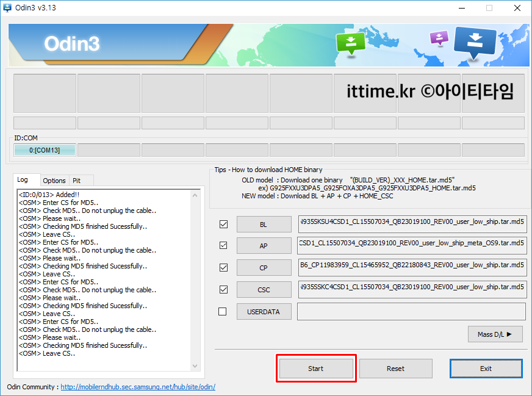
Task: Uncheck the BL file checkbox
Action: pos(223,225)
